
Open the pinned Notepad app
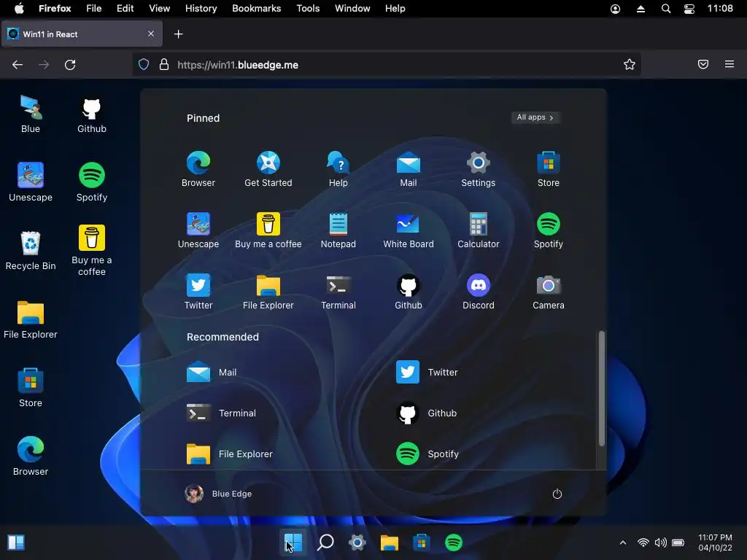[x=338, y=230]
